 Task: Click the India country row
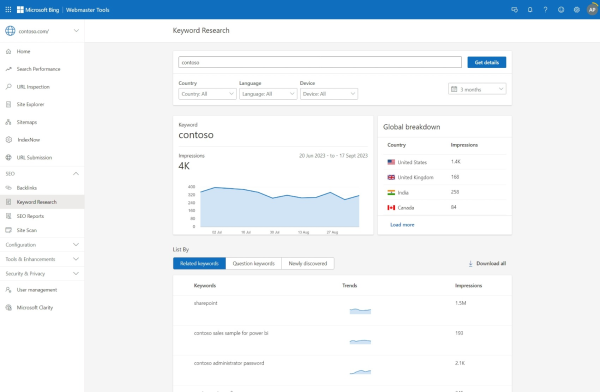click(x=445, y=192)
